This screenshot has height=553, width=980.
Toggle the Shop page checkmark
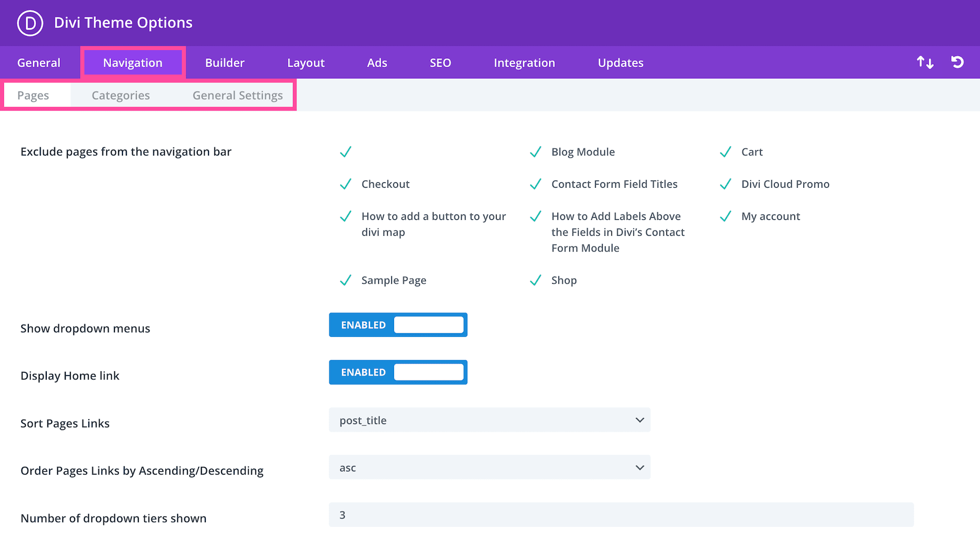tap(536, 280)
